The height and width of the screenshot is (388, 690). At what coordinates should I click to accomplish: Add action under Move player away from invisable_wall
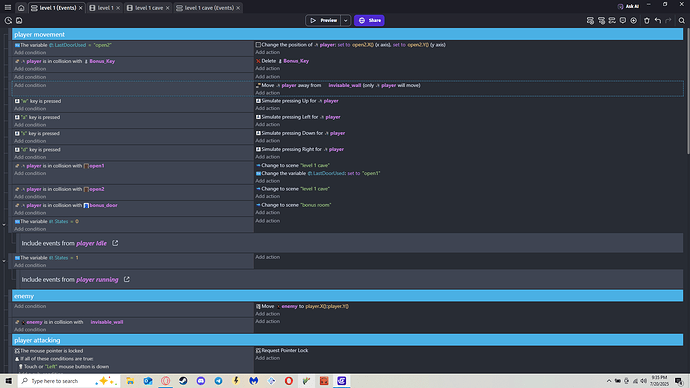click(x=268, y=93)
